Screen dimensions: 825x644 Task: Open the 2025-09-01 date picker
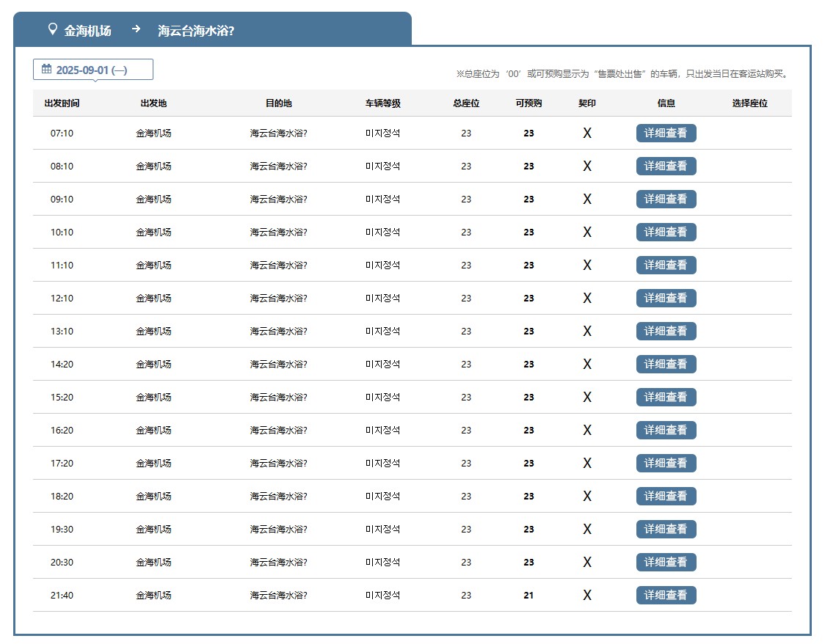point(92,70)
